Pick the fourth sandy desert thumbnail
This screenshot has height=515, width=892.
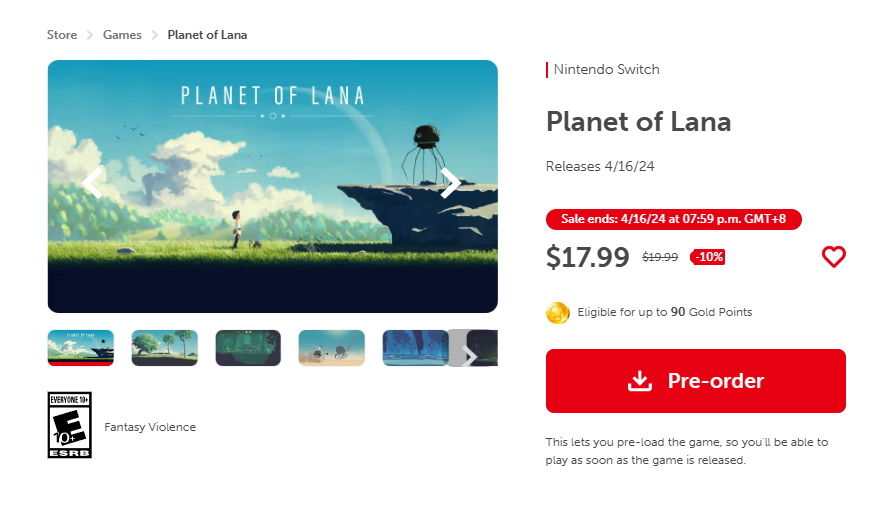[x=332, y=348]
